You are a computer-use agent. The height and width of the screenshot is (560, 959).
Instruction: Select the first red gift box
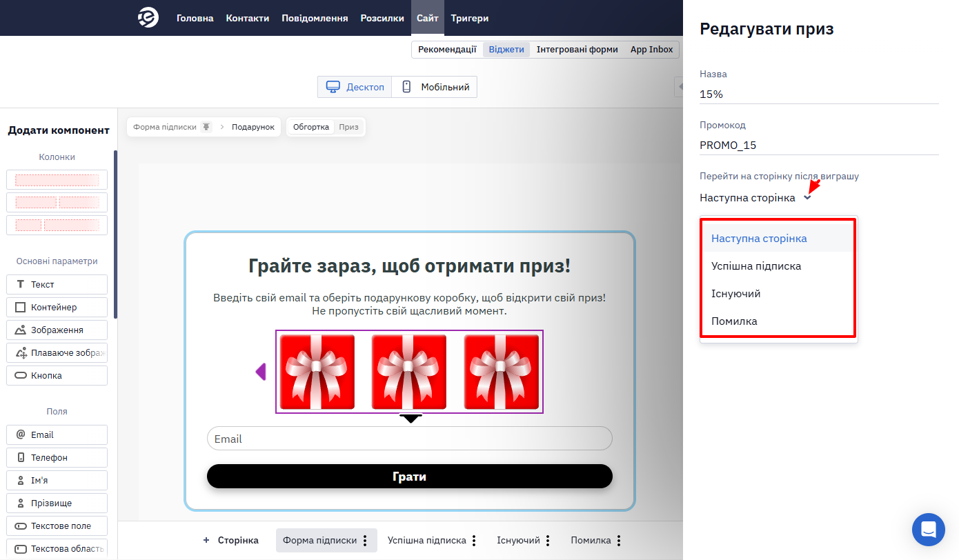tap(317, 372)
